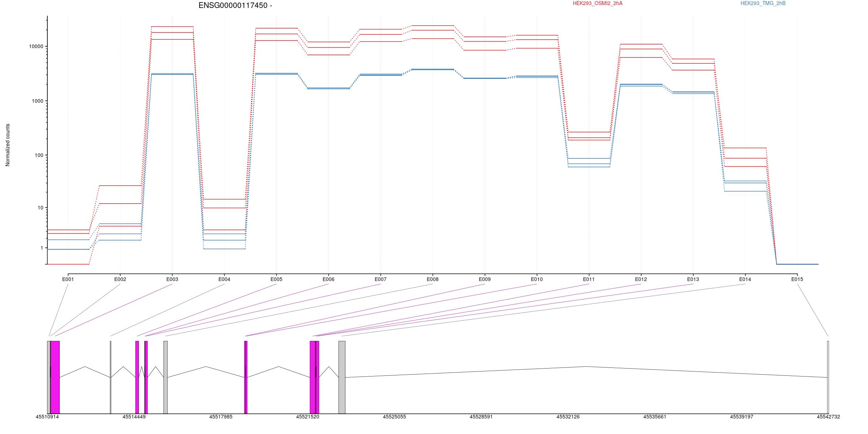
Task: Select the magenta exon box near 45514449
Action: coord(137,377)
